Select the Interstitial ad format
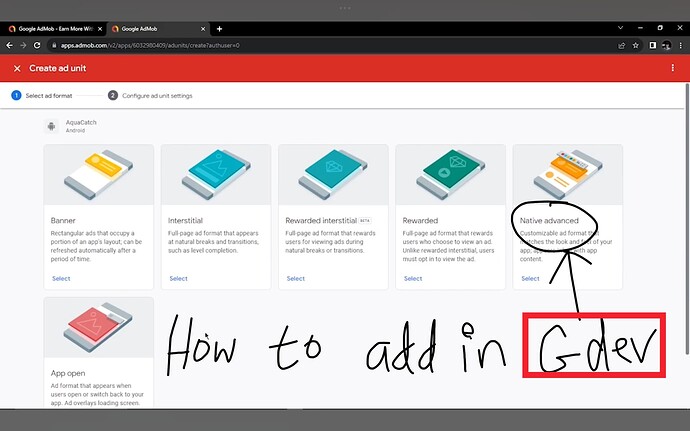This screenshot has width=690, height=431. (178, 279)
